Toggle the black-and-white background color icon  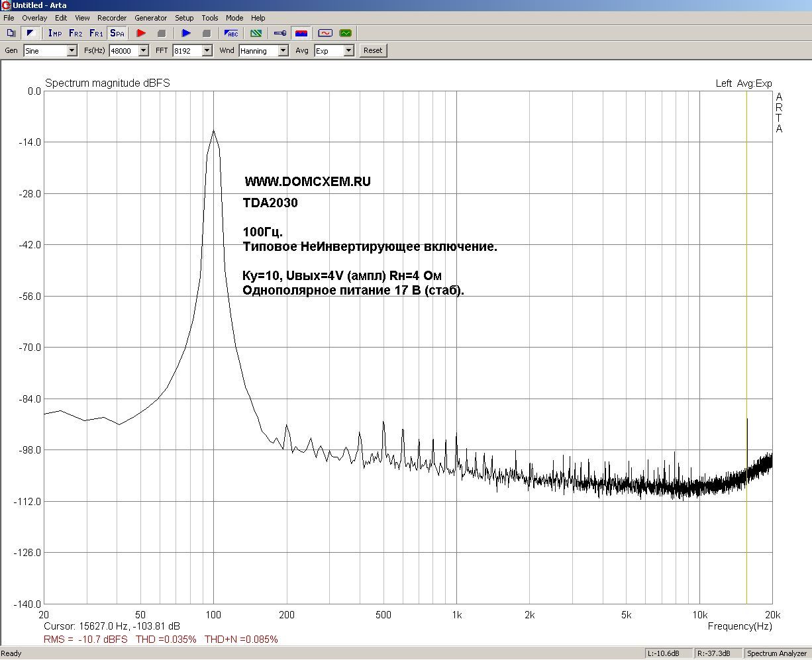(x=29, y=32)
